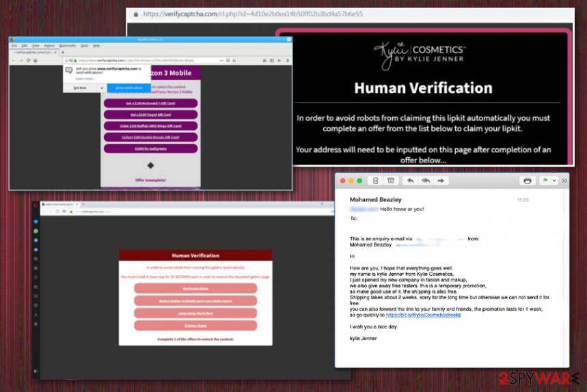Open Messenger in Opera sidebar
Screen dimensions: 587x392
coord(36,221)
